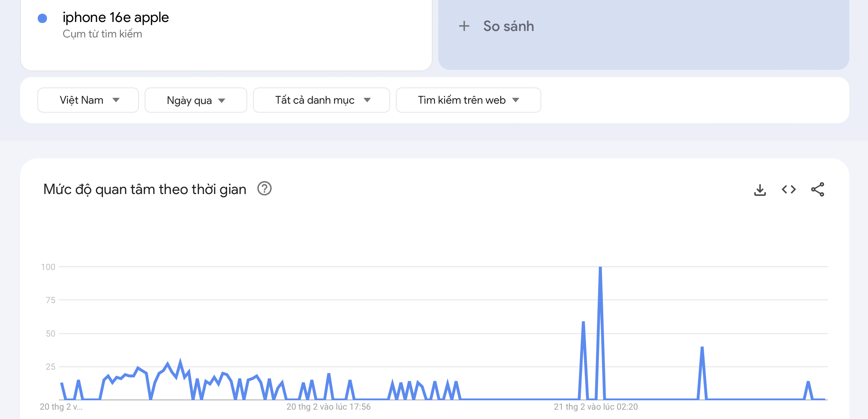
Task: Click the tallest chart peak at 100
Action: click(600, 268)
